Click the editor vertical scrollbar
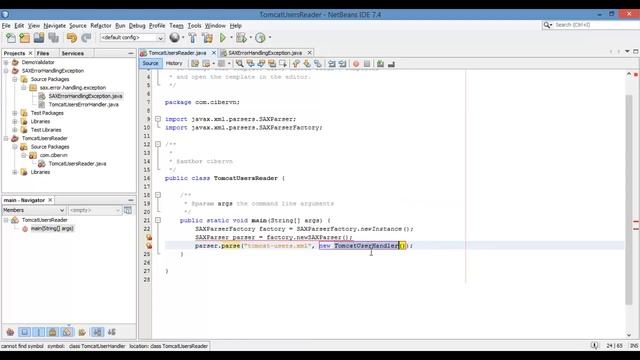The width and height of the screenshot is (640, 360). (629, 200)
